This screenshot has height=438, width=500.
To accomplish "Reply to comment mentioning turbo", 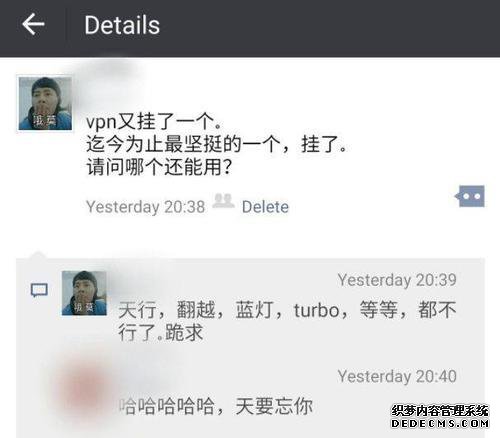I will (x=287, y=321).
